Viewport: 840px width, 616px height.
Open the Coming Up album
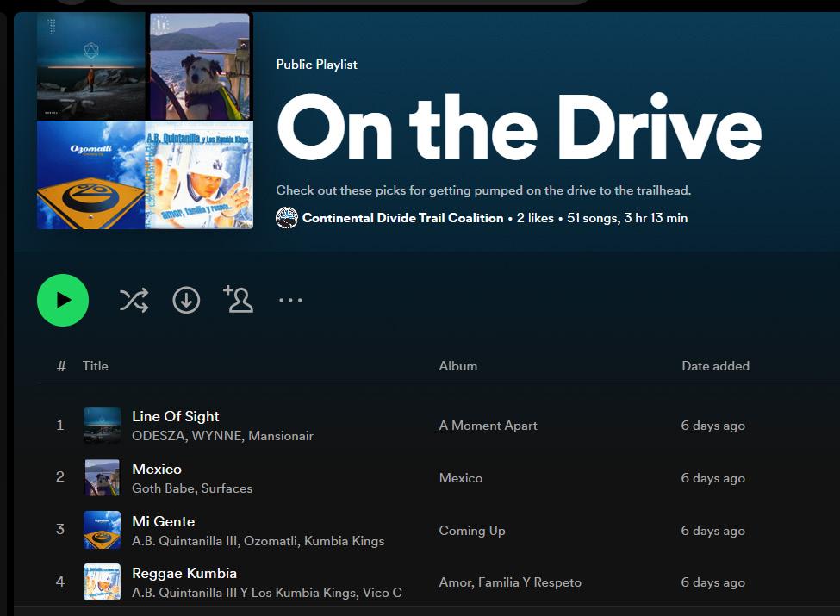click(472, 531)
